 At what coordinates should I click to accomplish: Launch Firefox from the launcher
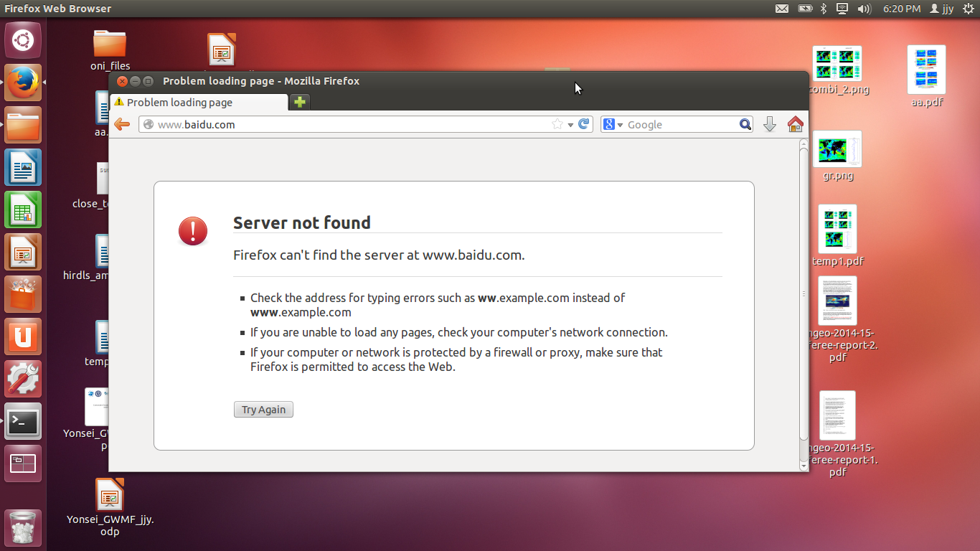23,83
